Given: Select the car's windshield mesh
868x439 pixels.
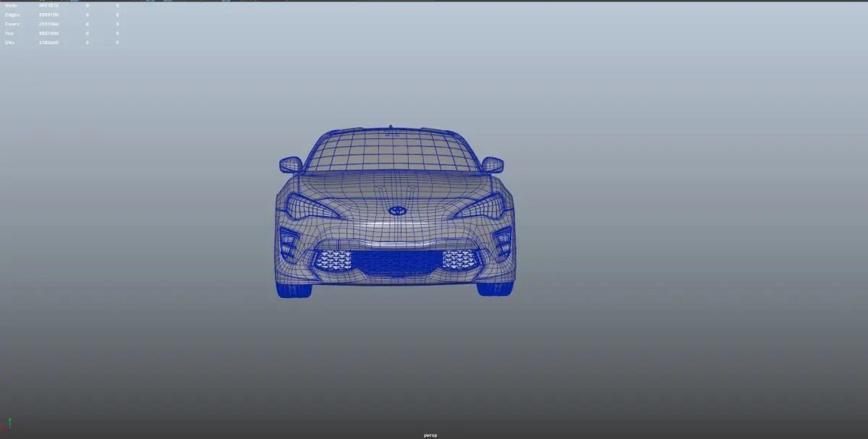Looking at the screenshot, I should point(391,151).
